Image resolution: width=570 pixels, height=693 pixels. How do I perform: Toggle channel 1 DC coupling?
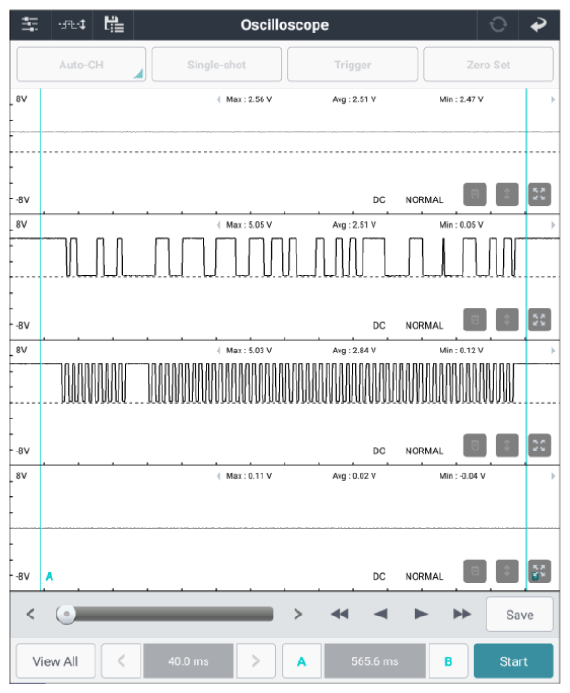(379, 200)
